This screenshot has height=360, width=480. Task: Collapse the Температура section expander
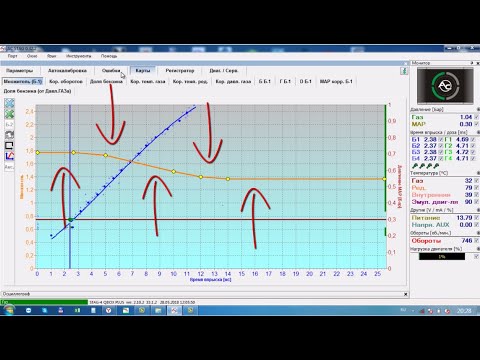point(478,173)
